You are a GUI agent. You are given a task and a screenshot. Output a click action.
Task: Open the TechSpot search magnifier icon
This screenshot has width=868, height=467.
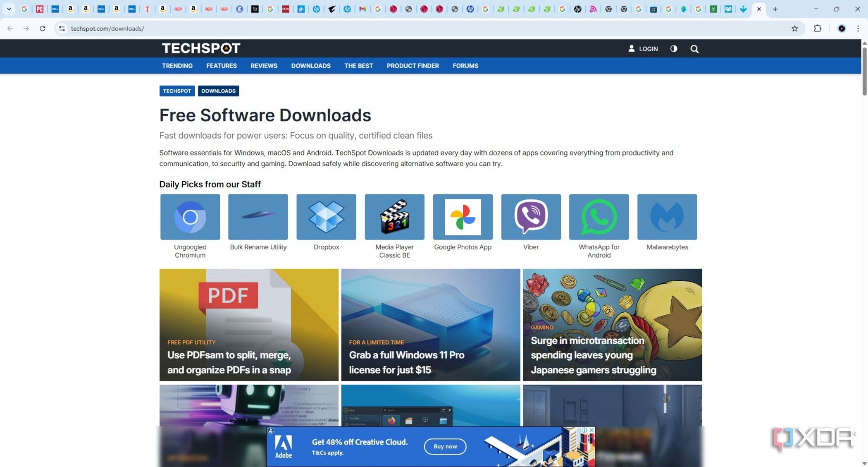tap(694, 49)
